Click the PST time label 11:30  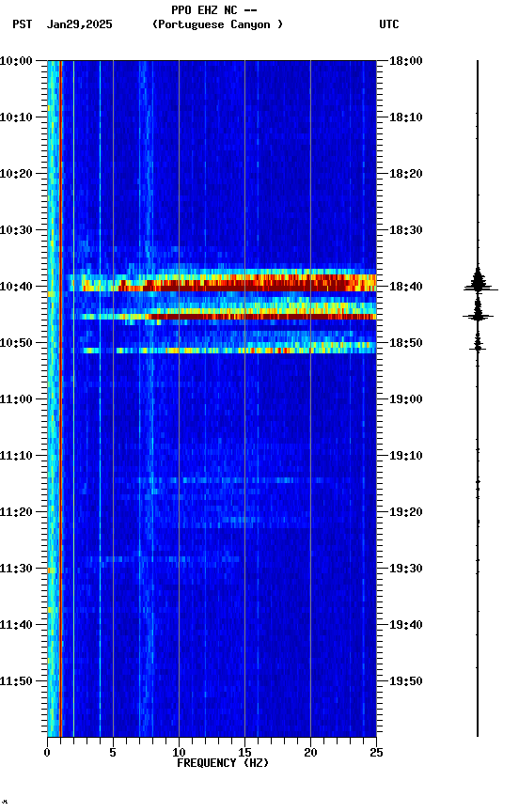[16, 569]
